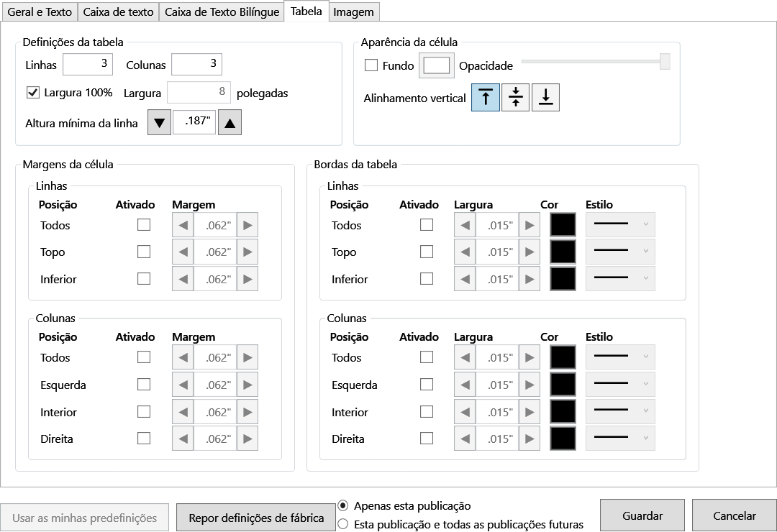Increase cell margin for Linhas Inferior
This screenshot has width=777, height=532.
coord(247,279)
